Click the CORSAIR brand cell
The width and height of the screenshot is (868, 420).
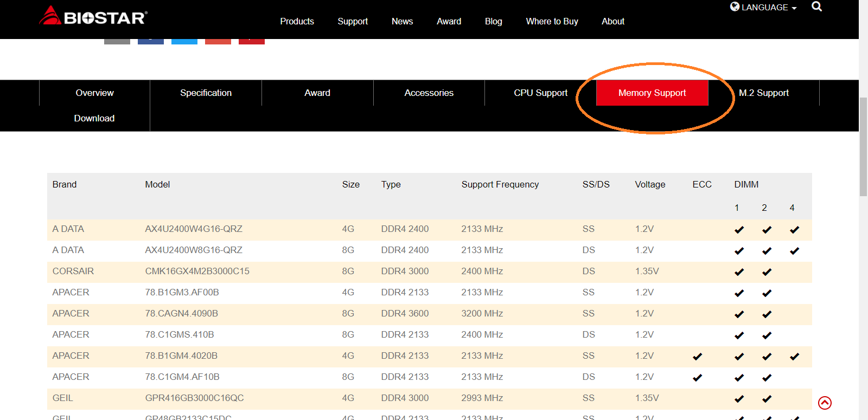73,271
